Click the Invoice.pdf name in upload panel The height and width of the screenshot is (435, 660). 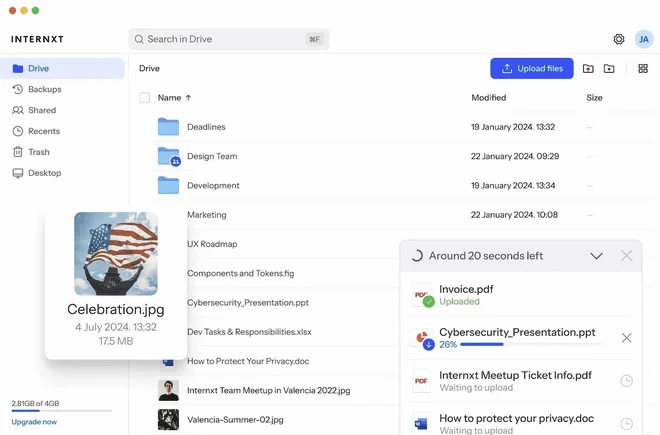point(466,289)
